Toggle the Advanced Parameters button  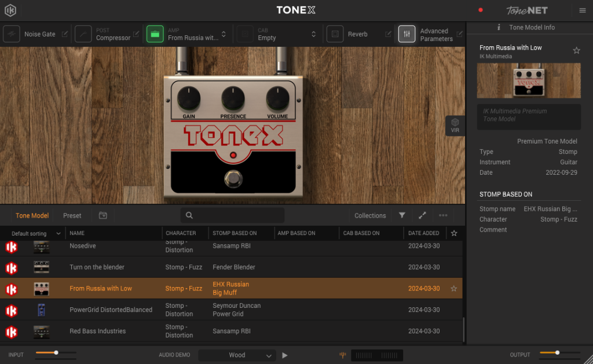[x=407, y=34]
